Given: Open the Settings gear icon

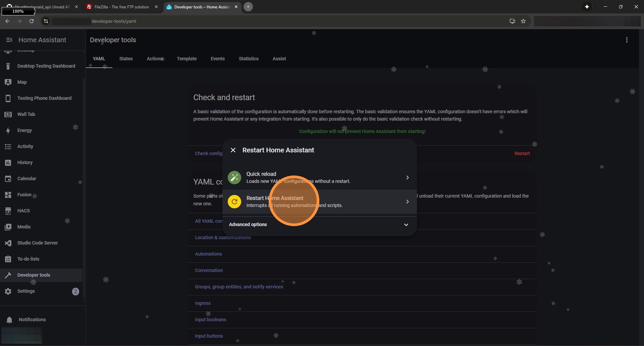Looking at the screenshot, I should pyautogui.click(x=8, y=291).
